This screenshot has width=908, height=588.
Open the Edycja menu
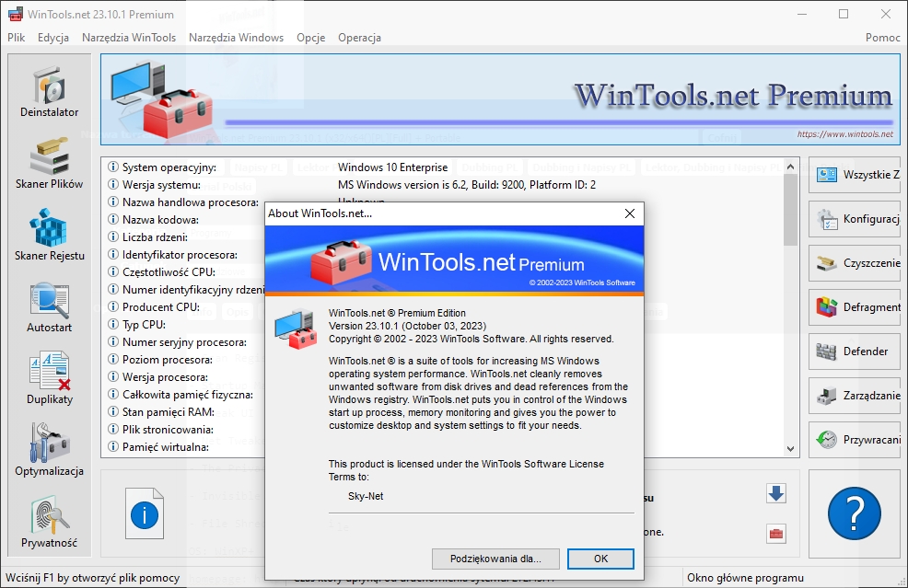tap(53, 38)
